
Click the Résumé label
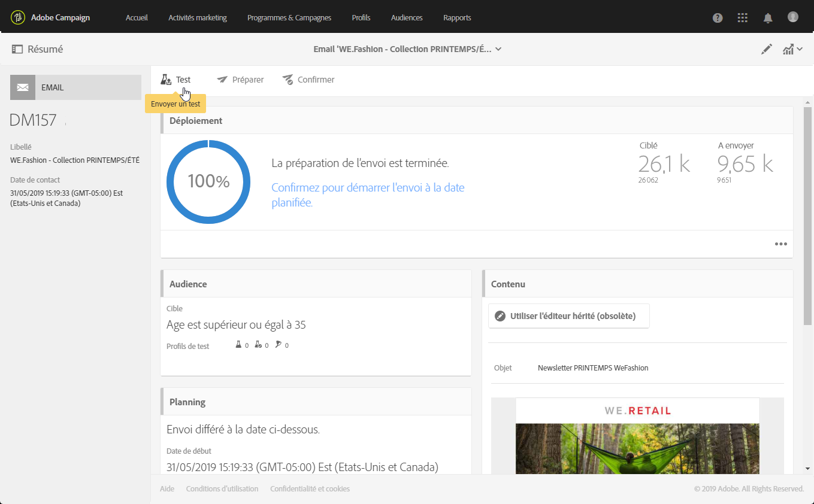[x=45, y=49]
